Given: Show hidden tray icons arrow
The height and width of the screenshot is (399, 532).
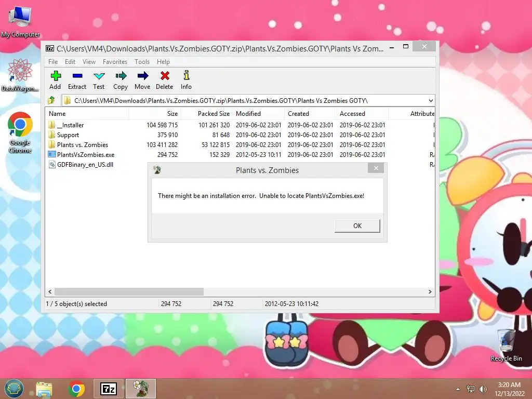Looking at the screenshot, I should click(x=458, y=389).
